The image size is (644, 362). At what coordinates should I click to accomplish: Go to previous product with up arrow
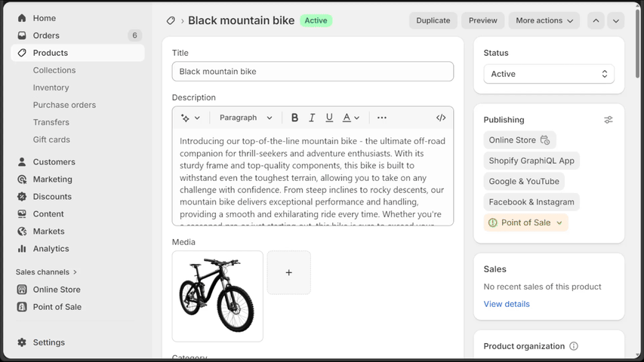[x=596, y=20]
